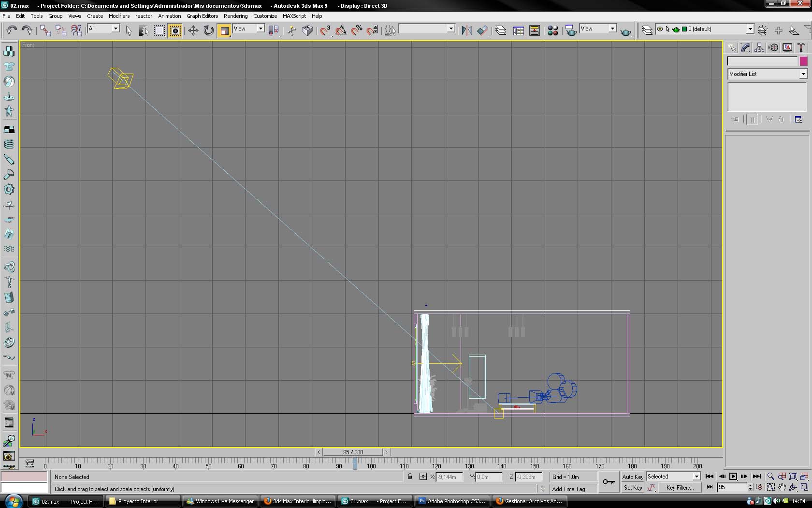Open the Render Scene dialog
Viewport: 812px width, 508px height.
(571, 30)
